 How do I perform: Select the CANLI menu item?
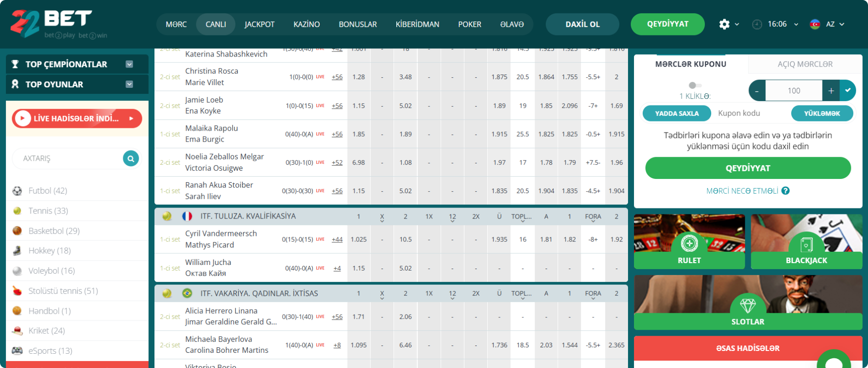click(216, 24)
